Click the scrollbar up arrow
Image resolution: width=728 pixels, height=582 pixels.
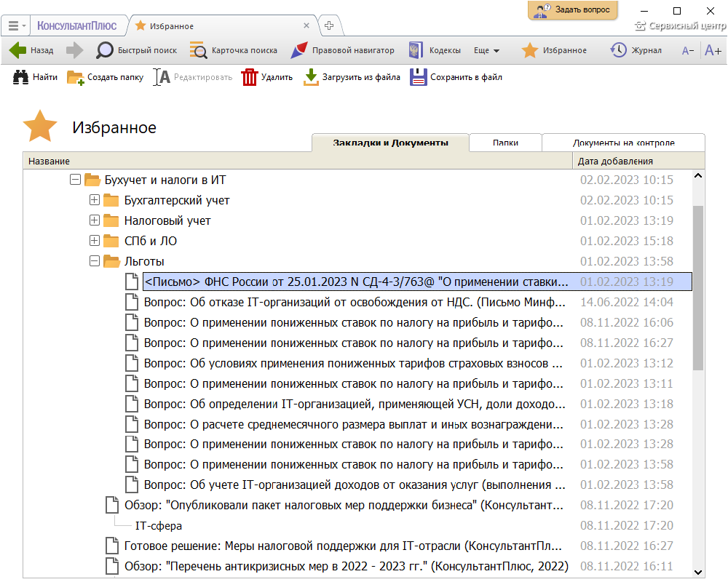(x=697, y=176)
